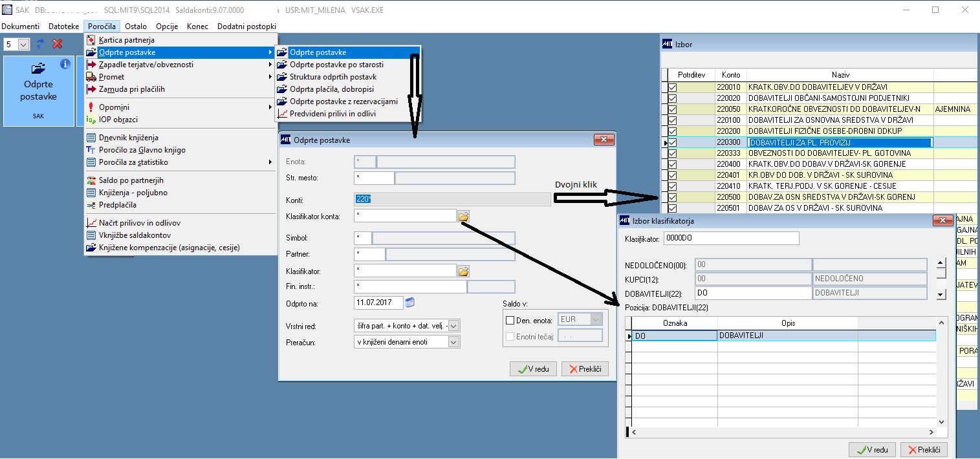Uncheck the checkbox for konto 220010
Viewport: 980px width, 459px height.
(x=672, y=87)
